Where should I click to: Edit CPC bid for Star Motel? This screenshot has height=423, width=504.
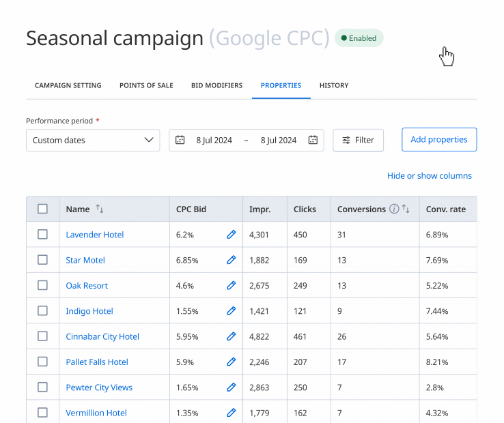coord(231,260)
